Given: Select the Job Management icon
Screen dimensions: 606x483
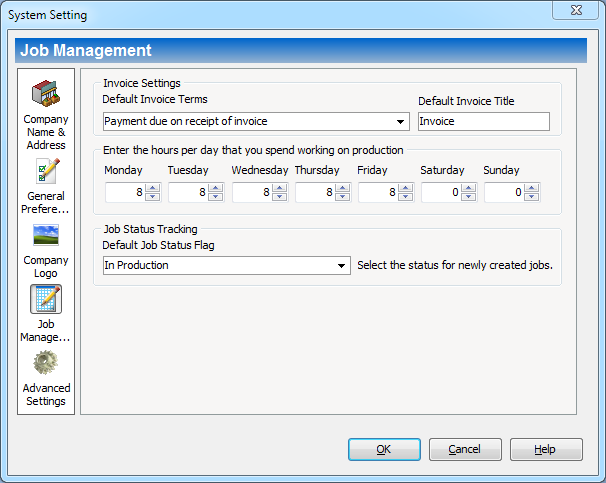Looking at the screenshot, I should tap(46, 299).
